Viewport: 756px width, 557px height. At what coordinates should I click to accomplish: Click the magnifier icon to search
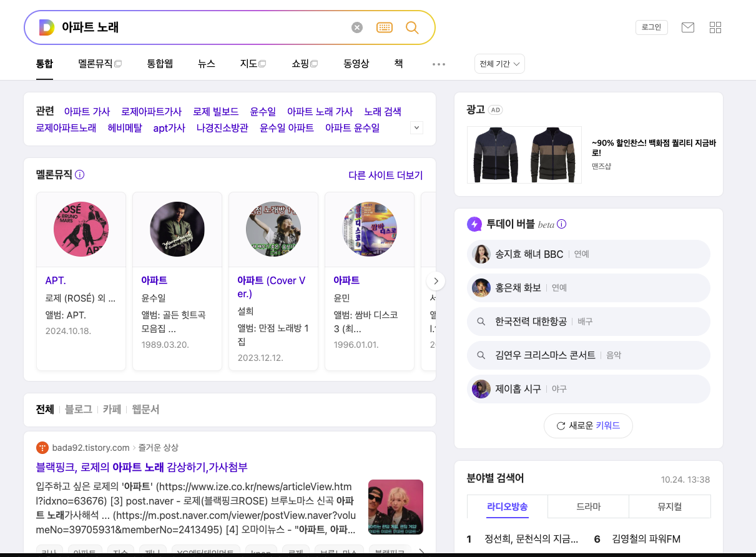pos(411,27)
